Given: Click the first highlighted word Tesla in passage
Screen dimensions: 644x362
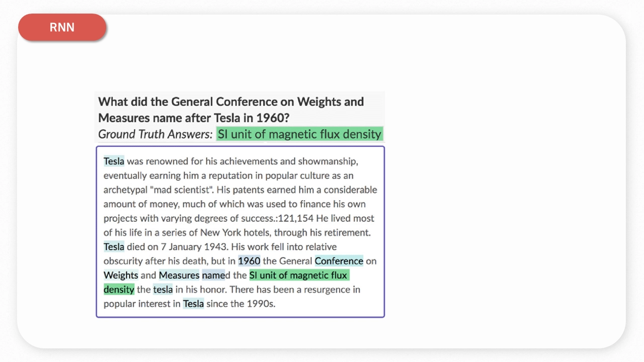Looking at the screenshot, I should click(x=114, y=161).
